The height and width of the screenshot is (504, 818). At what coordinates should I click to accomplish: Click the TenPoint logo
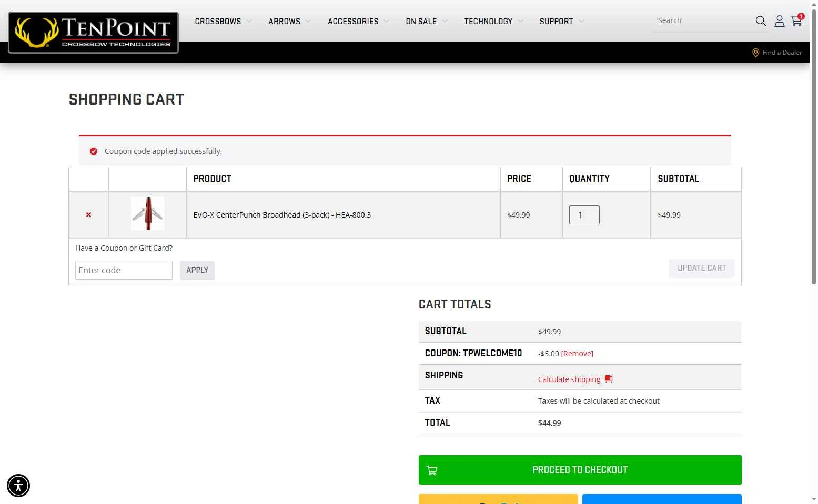pyautogui.click(x=93, y=33)
